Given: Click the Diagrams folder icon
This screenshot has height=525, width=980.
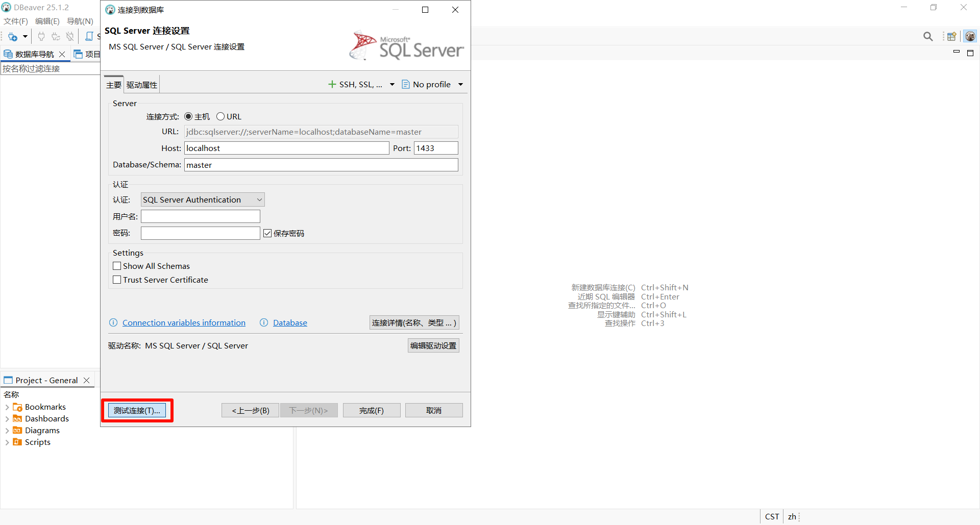Looking at the screenshot, I should click(17, 431).
